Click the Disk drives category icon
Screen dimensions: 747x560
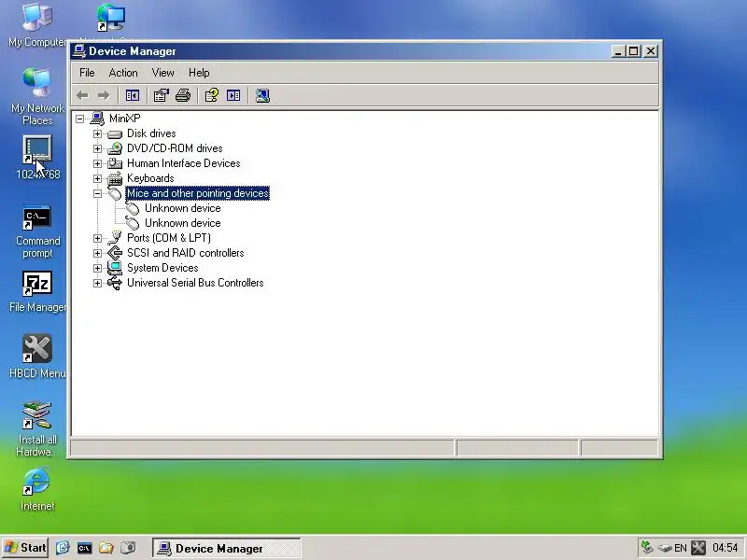tap(115, 134)
